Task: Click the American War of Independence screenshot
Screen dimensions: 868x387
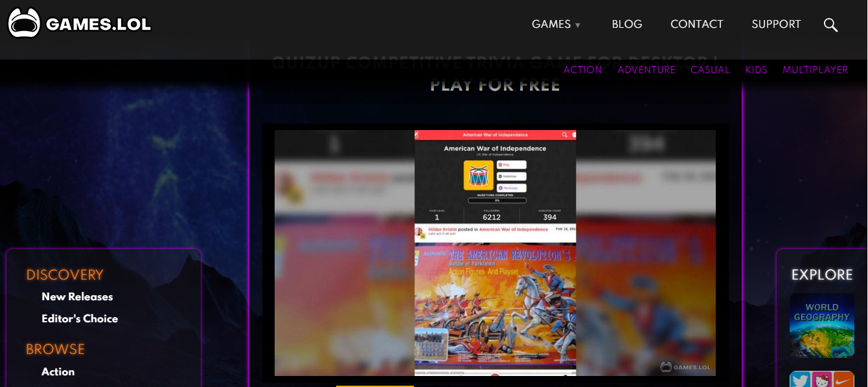Action: coord(495,253)
